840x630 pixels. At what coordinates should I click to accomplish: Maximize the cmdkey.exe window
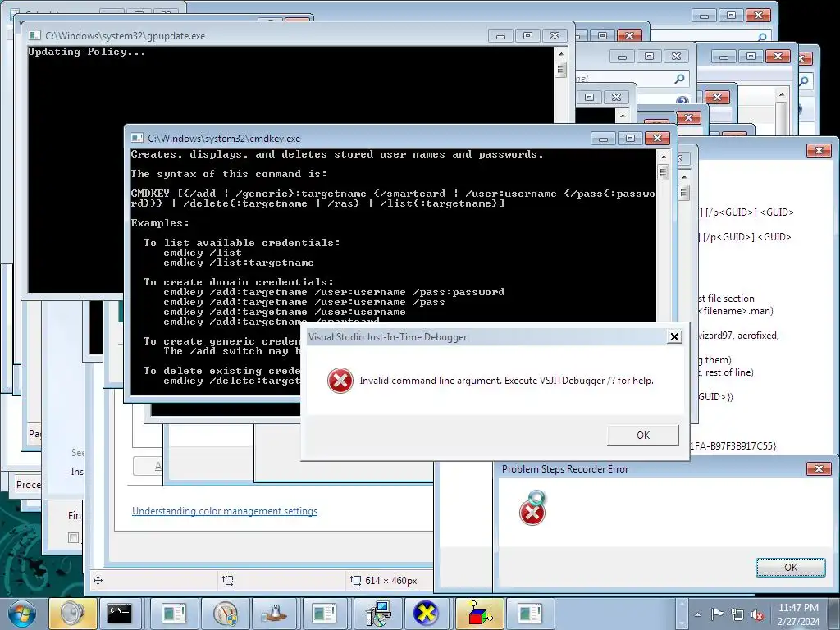point(630,138)
